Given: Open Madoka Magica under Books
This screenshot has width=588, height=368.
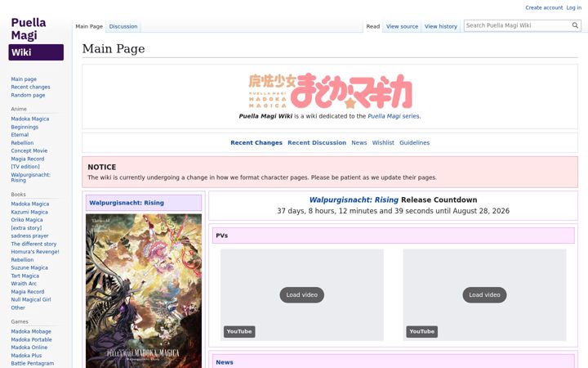Looking at the screenshot, I should click(30, 204).
